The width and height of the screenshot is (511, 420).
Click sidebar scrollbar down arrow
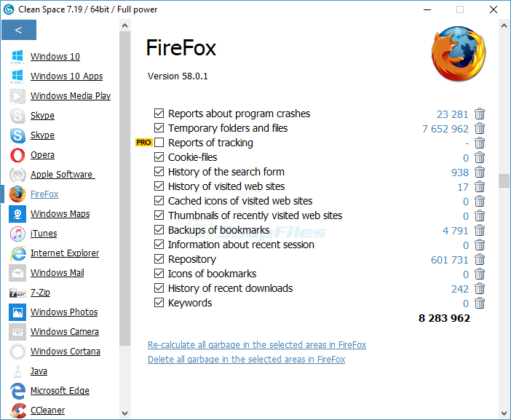(x=124, y=413)
